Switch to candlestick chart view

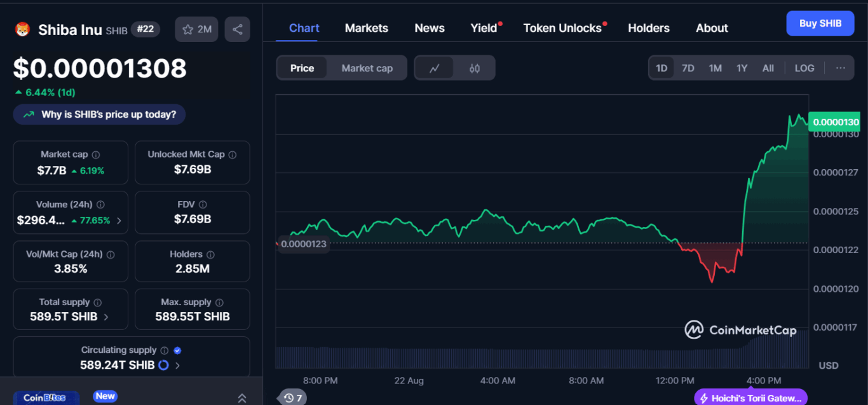pyautogui.click(x=475, y=68)
